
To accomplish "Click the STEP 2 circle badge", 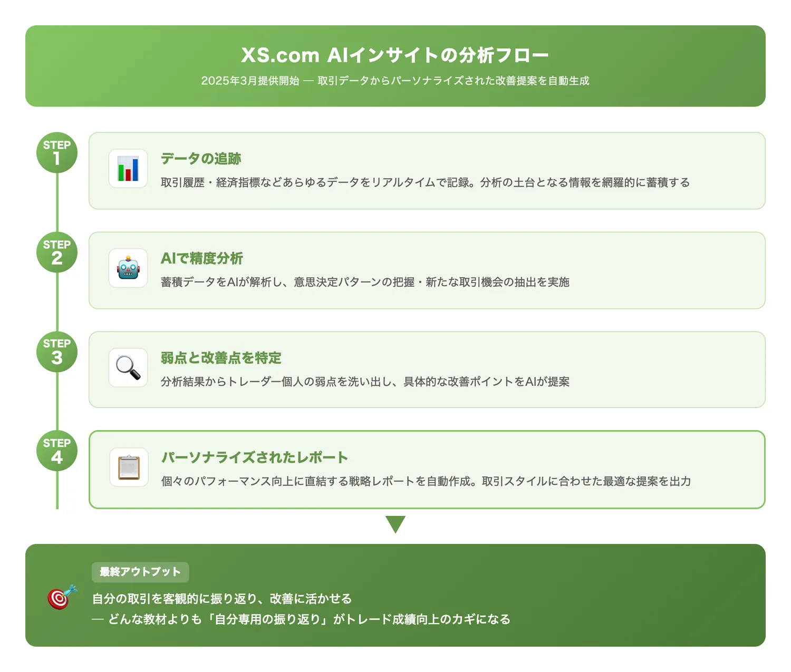I will point(57,252).
